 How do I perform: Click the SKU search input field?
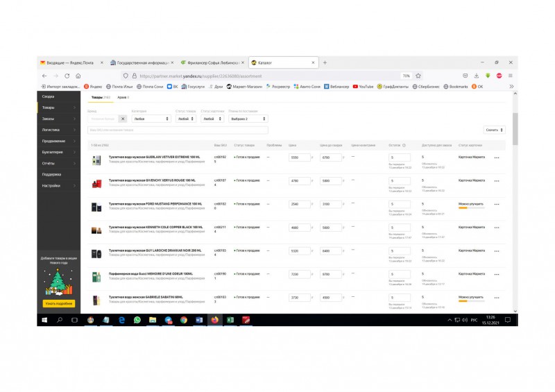pyautogui.click(x=178, y=130)
